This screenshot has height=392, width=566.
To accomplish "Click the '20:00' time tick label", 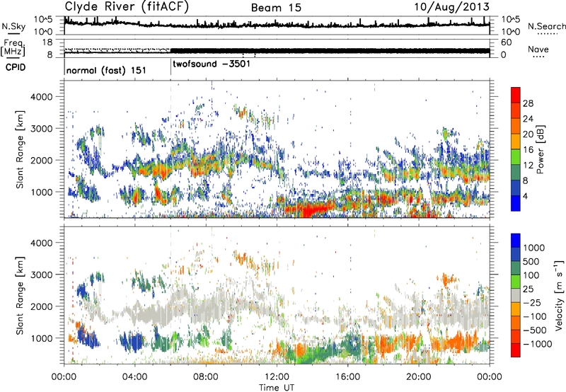I will coord(419,376).
